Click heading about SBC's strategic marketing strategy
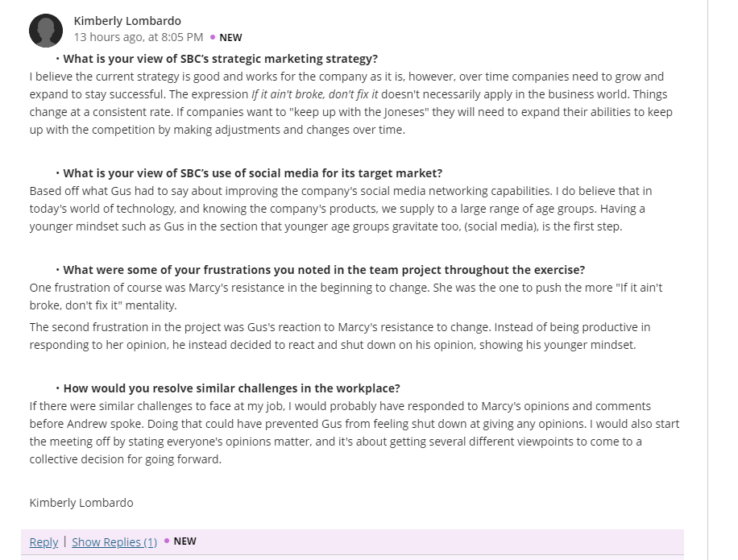This screenshot has width=738, height=560. (x=220, y=59)
